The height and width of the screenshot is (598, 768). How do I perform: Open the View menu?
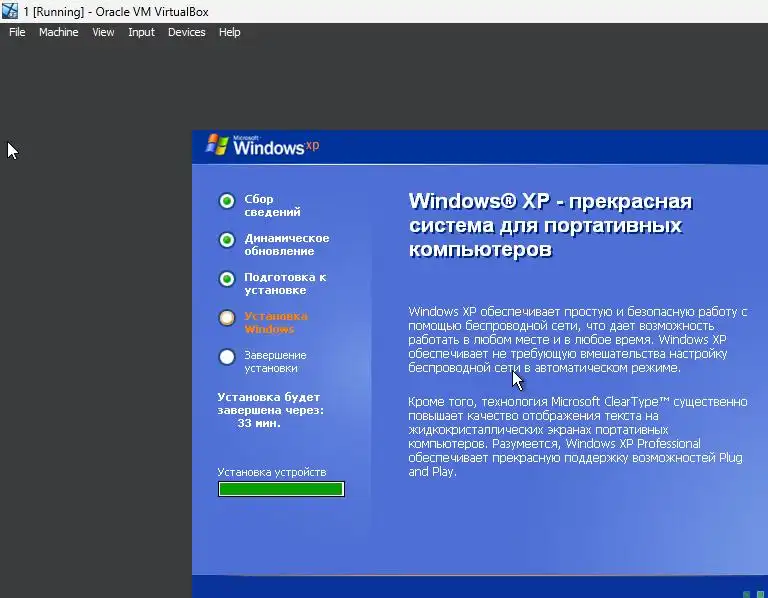pyautogui.click(x=103, y=32)
